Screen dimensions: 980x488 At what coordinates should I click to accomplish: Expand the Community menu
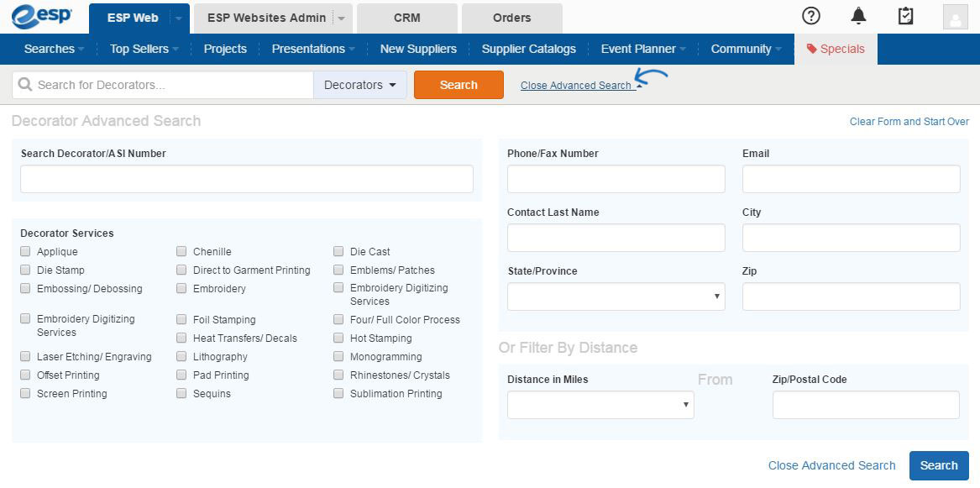[747, 49]
